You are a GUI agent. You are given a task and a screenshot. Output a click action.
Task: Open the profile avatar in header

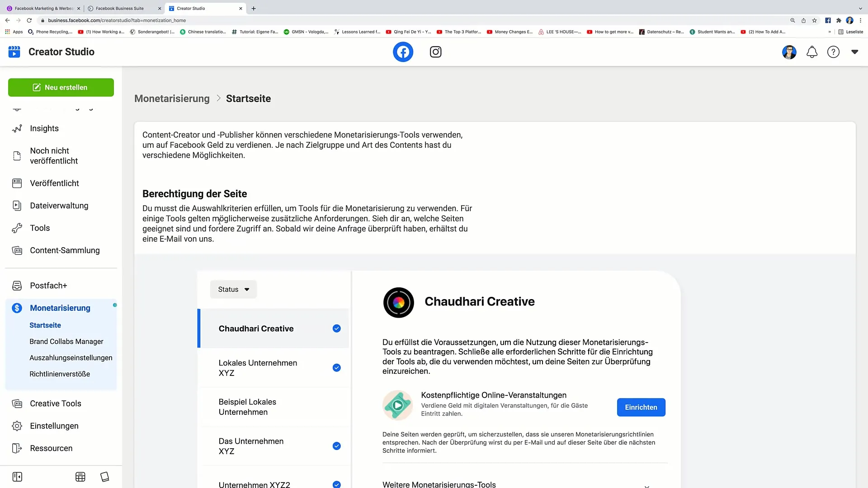click(789, 52)
